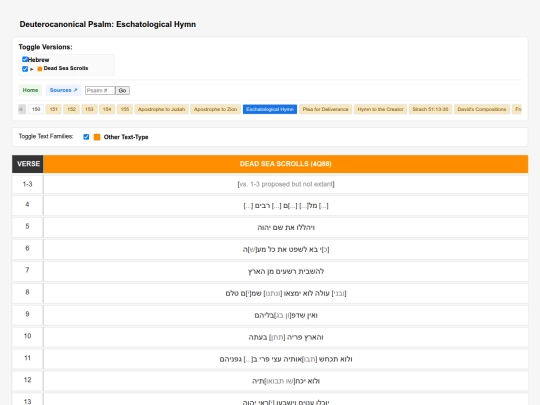
Task: Select verse number 4 cell
Action: [28, 205]
